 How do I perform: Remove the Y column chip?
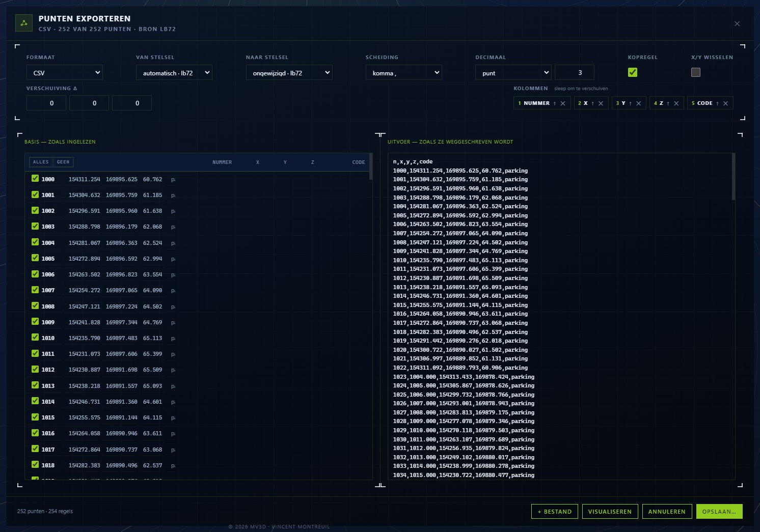click(639, 103)
